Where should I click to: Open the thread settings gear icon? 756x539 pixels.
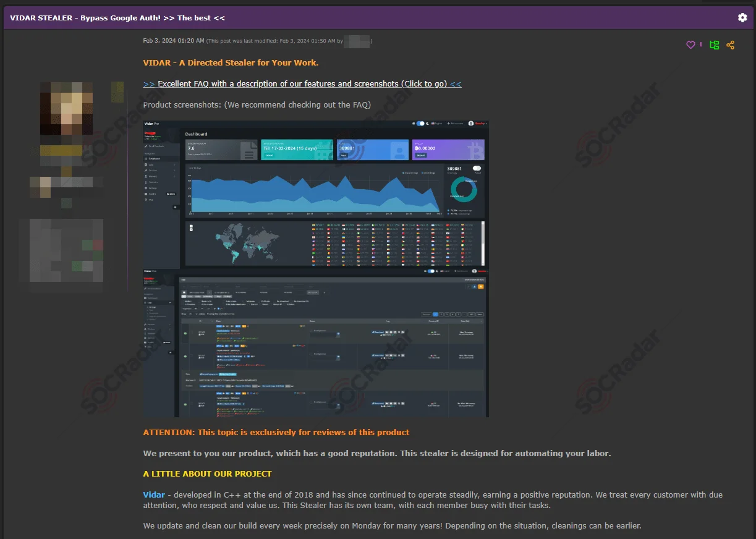[x=742, y=17]
